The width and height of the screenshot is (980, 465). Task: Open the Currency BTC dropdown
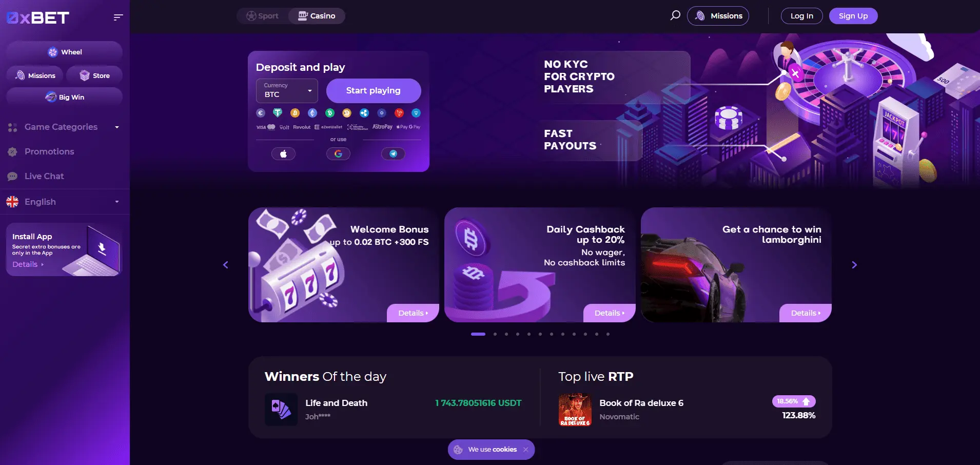click(287, 91)
